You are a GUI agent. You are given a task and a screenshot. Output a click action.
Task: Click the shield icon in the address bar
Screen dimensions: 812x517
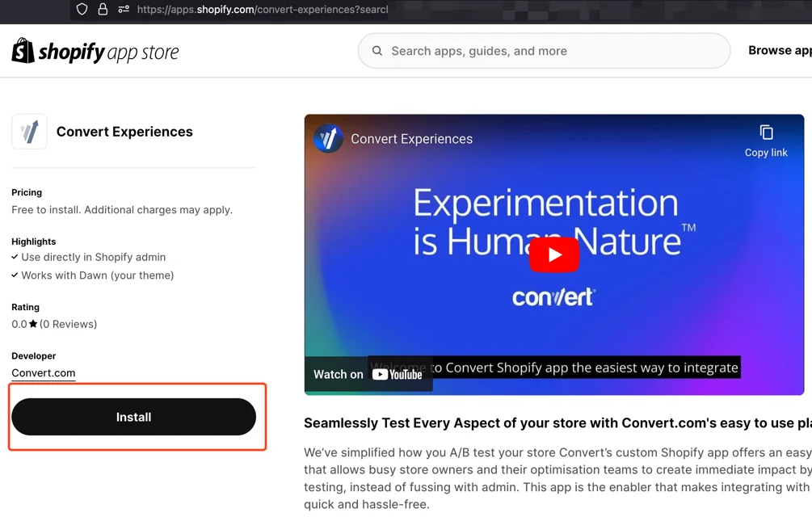[82, 9]
